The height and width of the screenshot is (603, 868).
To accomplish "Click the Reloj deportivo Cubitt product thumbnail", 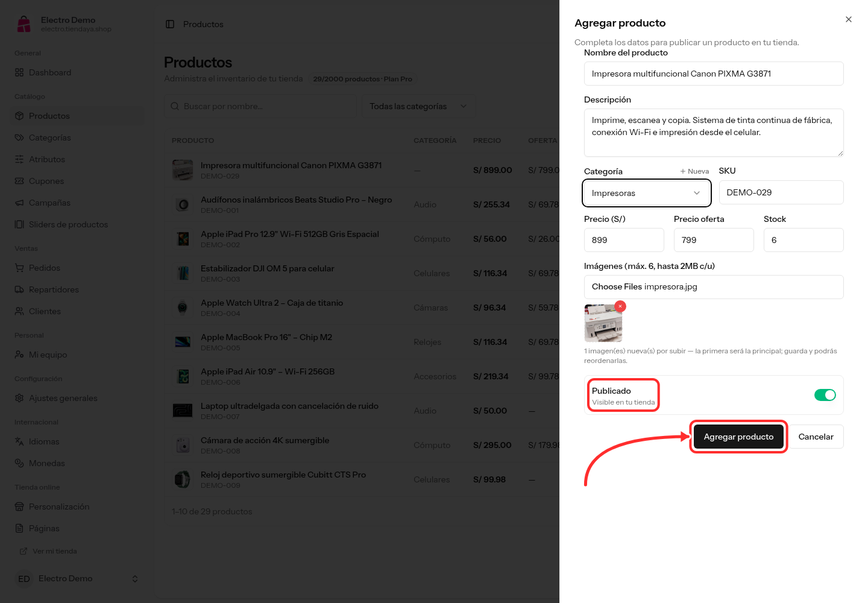I will 183,479.
